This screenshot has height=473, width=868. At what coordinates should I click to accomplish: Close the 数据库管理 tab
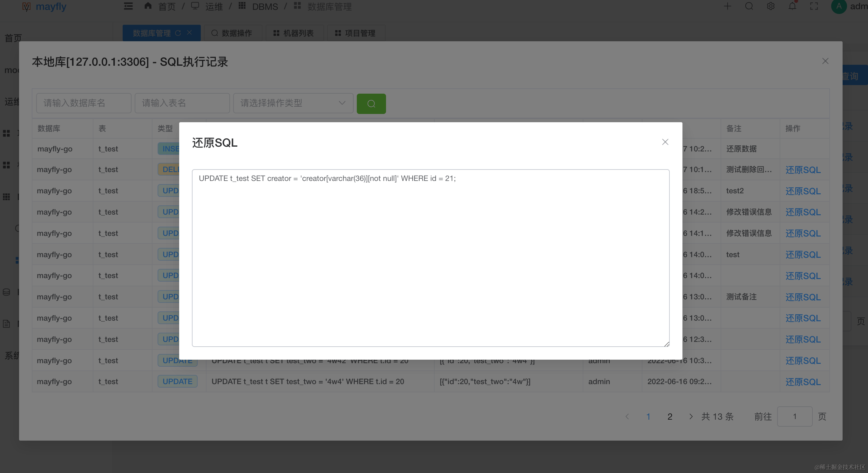(189, 33)
